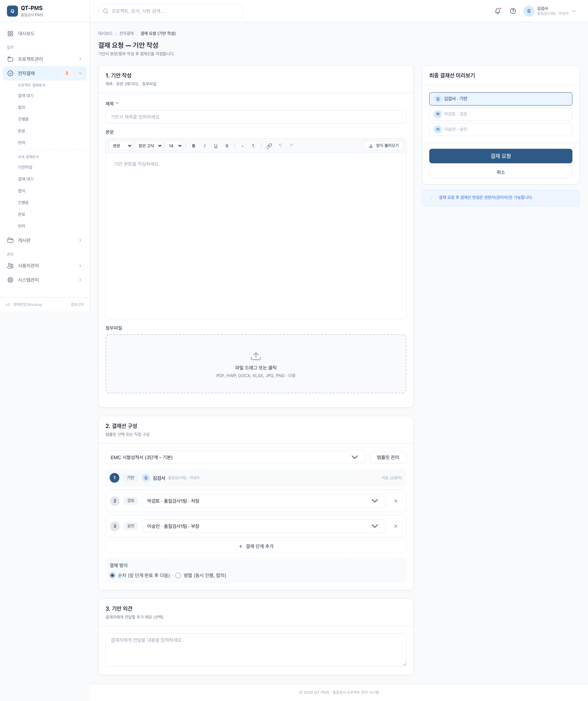Screen dimensions: 588x701
Task: Open the help question-mark icon
Action: (x=513, y=11)
